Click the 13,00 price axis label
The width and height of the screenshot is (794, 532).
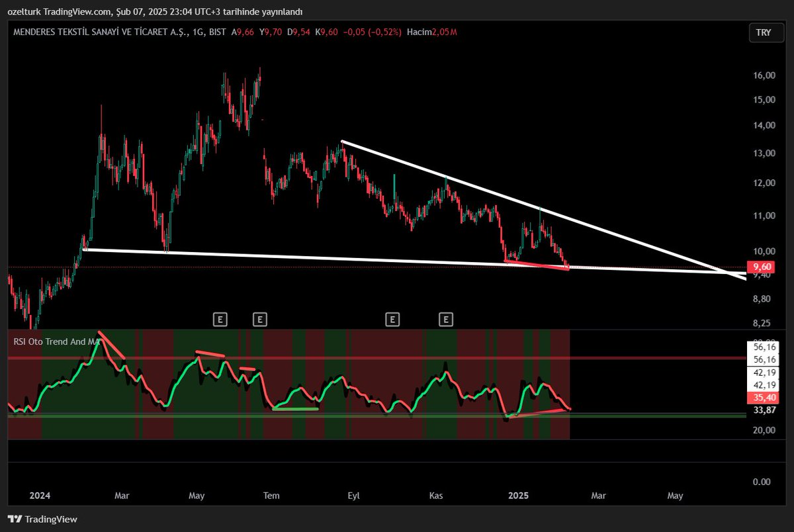click(764, 154)
